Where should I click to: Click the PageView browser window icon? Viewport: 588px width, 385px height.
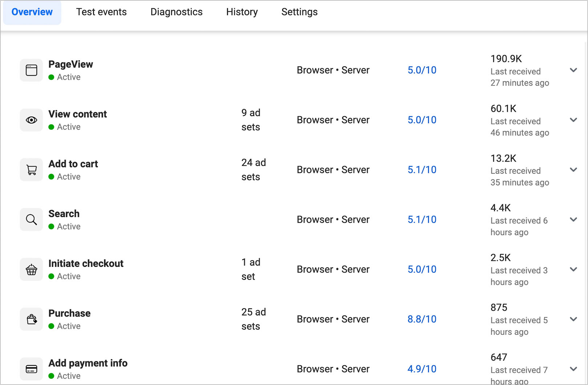[31, 70]
